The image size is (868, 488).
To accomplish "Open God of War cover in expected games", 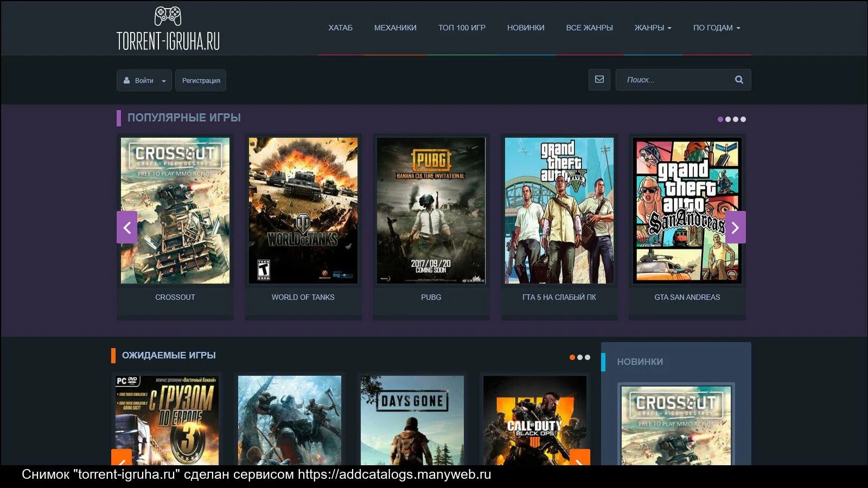I will (x=290, y=420).
